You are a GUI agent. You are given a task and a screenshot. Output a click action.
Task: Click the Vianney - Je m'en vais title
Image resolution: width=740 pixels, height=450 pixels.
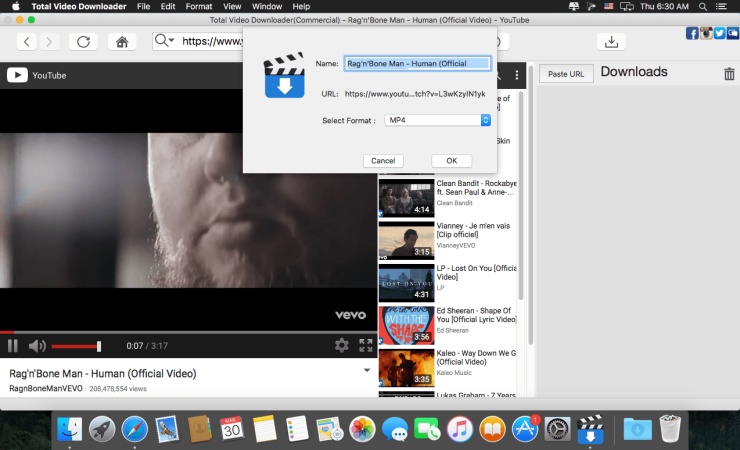[x=473, y=230]
